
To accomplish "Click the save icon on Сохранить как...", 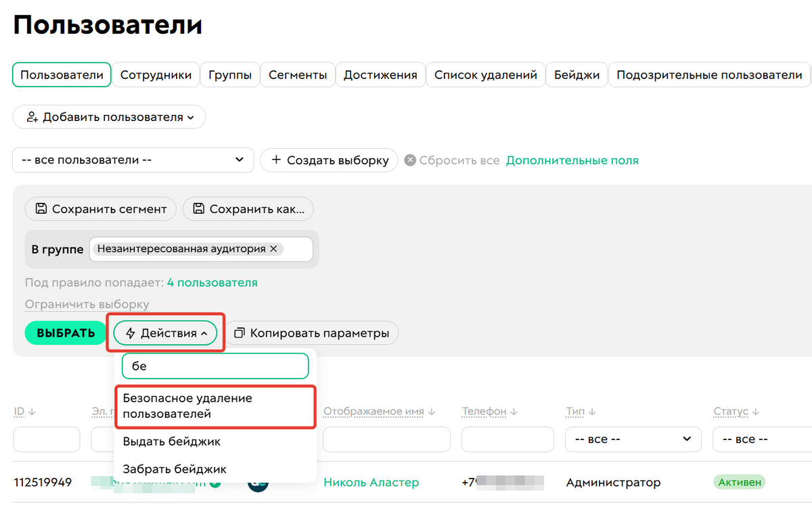I will [198, 209].
